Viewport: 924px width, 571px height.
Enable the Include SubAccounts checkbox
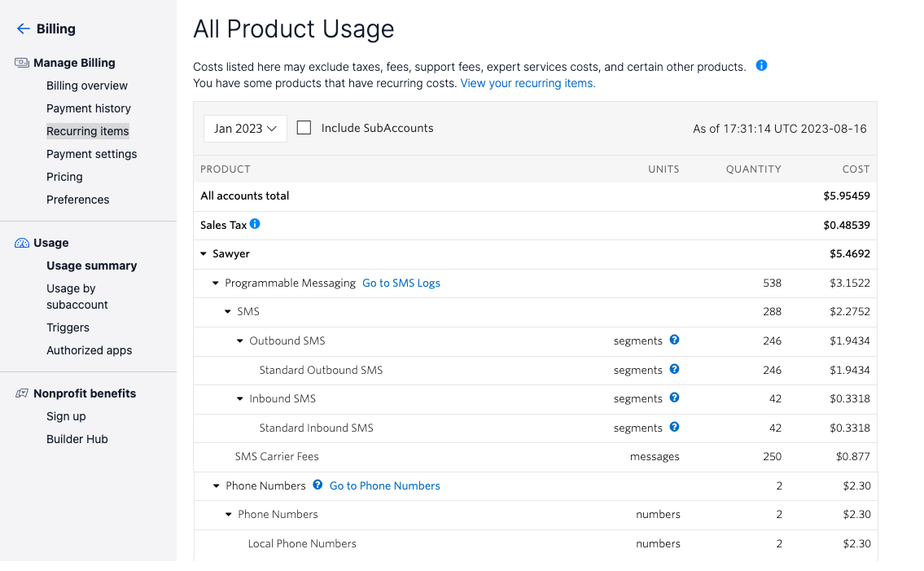tap(304, 128)
